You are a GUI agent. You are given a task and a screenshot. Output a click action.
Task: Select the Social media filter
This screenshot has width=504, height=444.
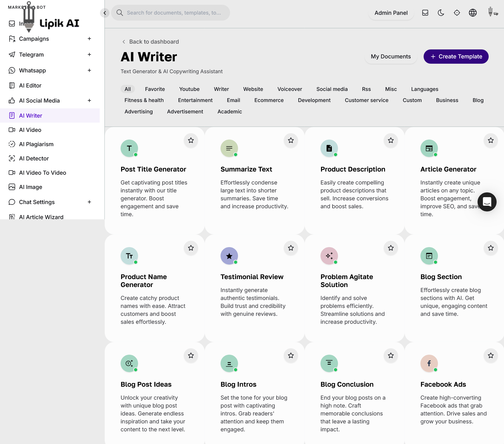[x=332, y=89]
